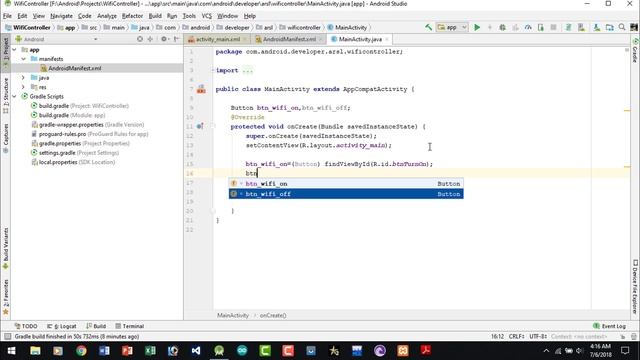This screenshot has width=640, height=360.
Task: Collapse the manifests folder
Action: coord(23,59)
